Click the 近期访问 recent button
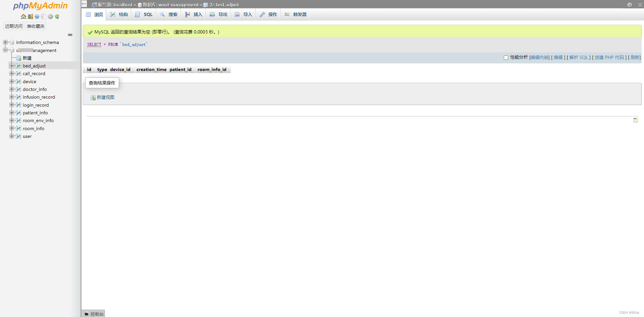Image resolution: width=644 pixels, height=317 pixels. coord(13,26)
